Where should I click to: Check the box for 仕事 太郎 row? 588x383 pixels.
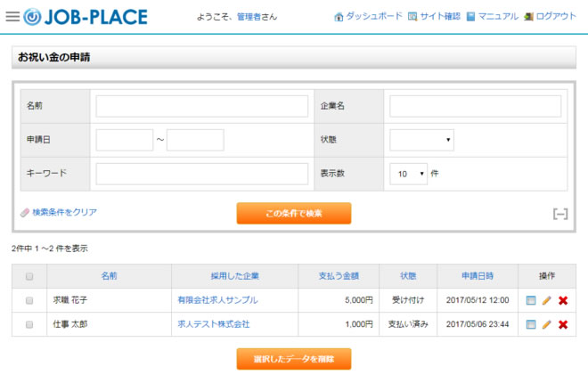click(29, 324)
